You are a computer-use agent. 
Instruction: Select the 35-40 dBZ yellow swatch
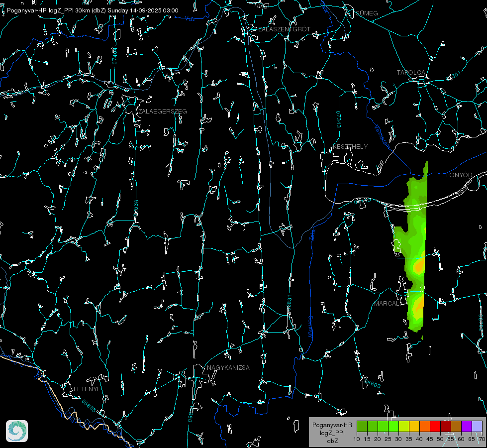[x=414, y=426]
